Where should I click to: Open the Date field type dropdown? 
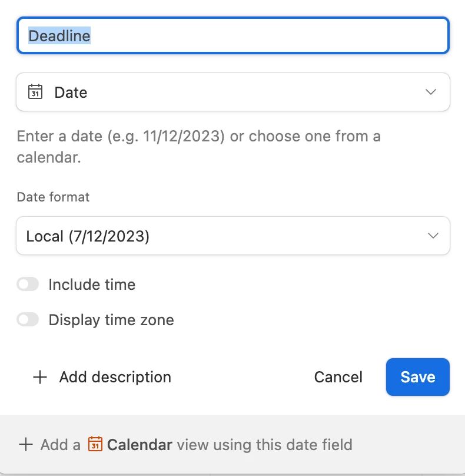233,92
